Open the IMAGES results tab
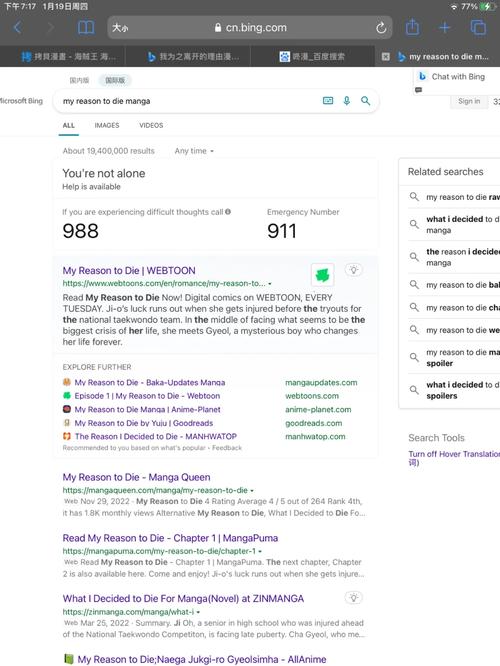The image size is (500, 666). [107, 126]
